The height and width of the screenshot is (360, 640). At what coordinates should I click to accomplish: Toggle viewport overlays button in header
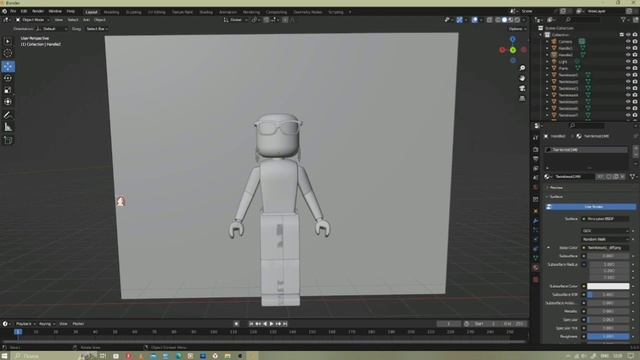[x=474, y=20]
